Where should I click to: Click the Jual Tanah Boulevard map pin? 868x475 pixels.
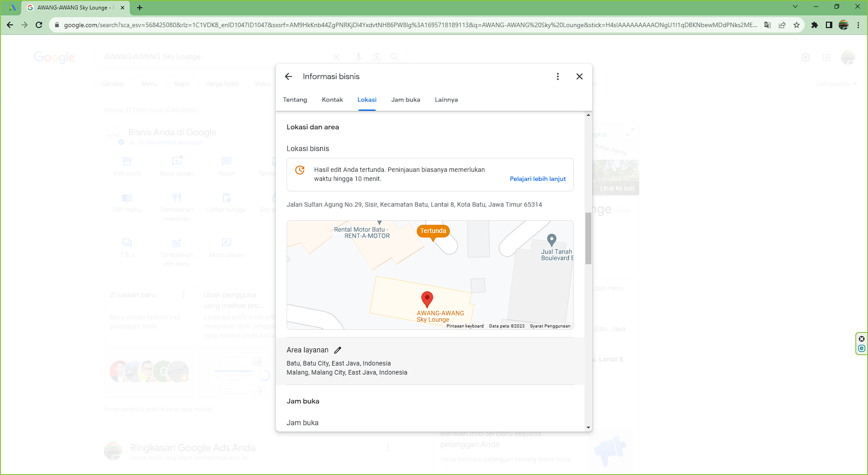(x=552, y=240)
